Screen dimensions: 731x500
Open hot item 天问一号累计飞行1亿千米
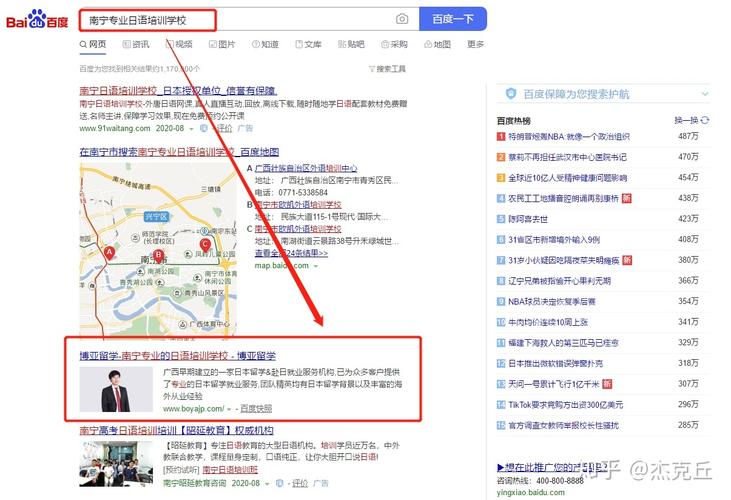coord(554,384)
